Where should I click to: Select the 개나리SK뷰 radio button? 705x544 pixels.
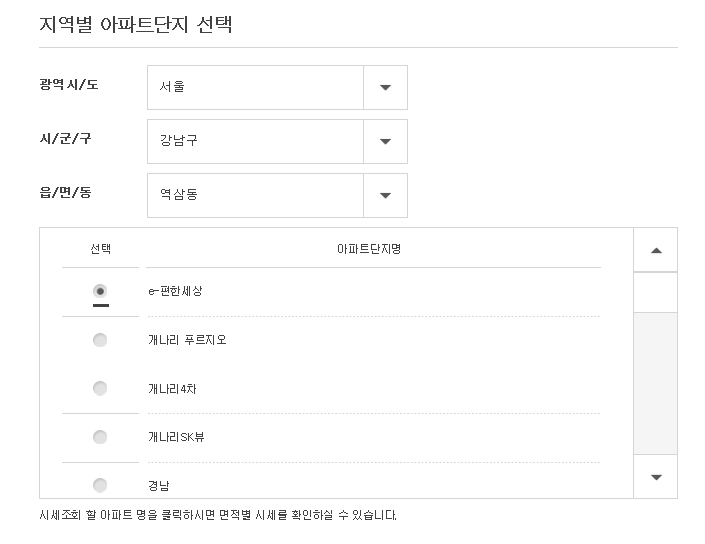click(x=100, y=437)
